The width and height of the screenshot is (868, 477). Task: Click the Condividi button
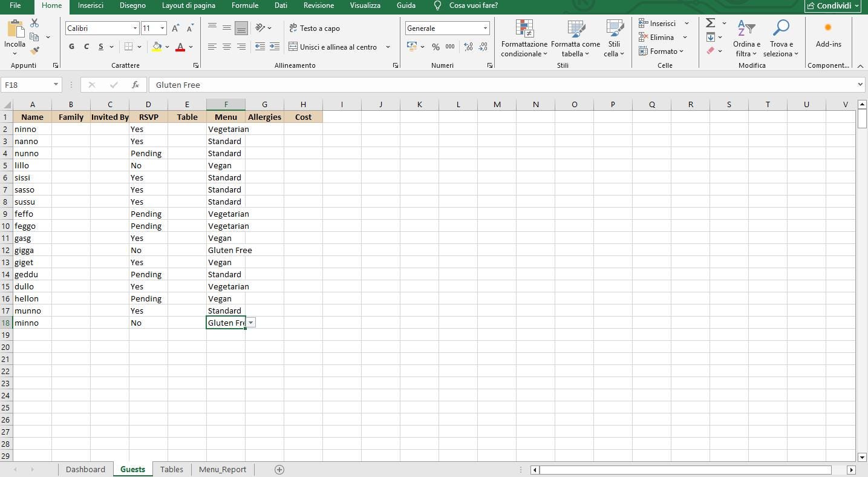point(833,5)
